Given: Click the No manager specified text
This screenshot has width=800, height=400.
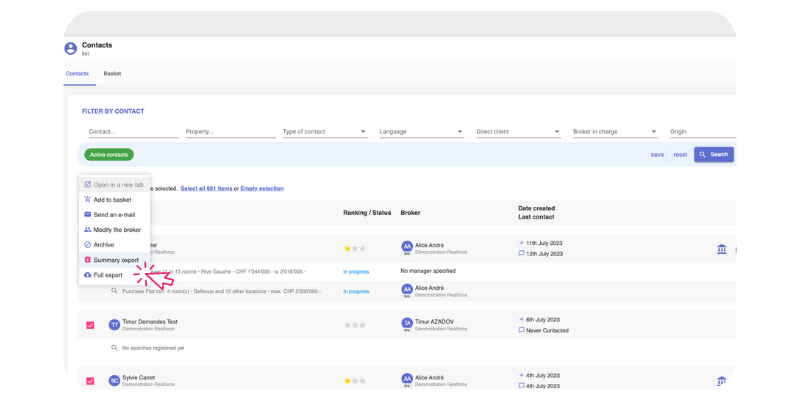Looking at the screenshot, I should tap(428, 271).
